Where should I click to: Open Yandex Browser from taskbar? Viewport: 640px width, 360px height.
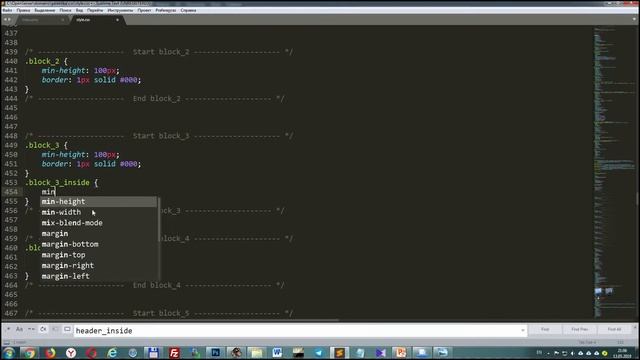(x=71, y=353)
